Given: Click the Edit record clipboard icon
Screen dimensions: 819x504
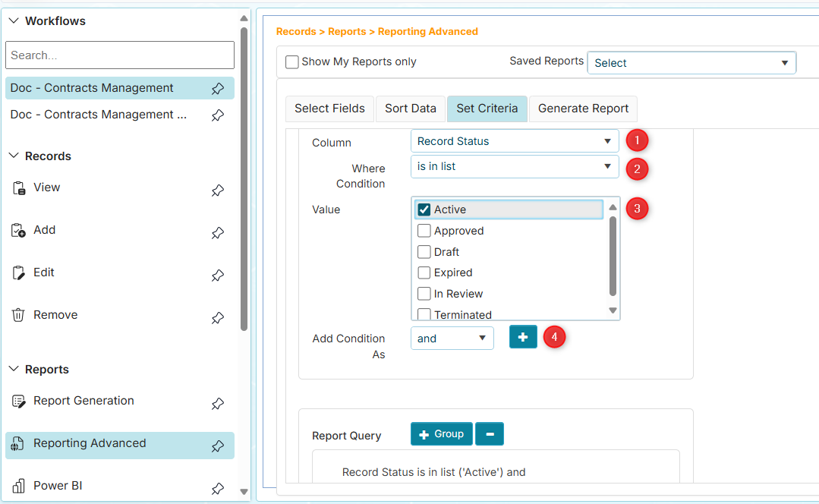Looking at the screenshot, I should [x=19, y=272].
